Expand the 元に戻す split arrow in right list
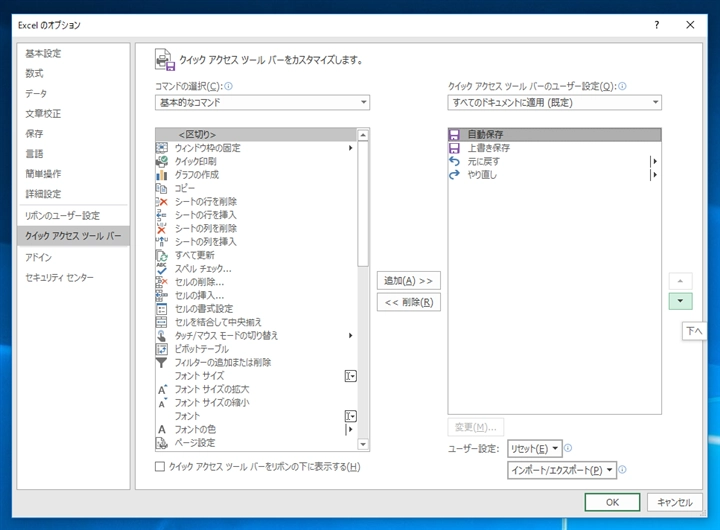This screenshot has height=530, width=720. [x=654, y=161]
